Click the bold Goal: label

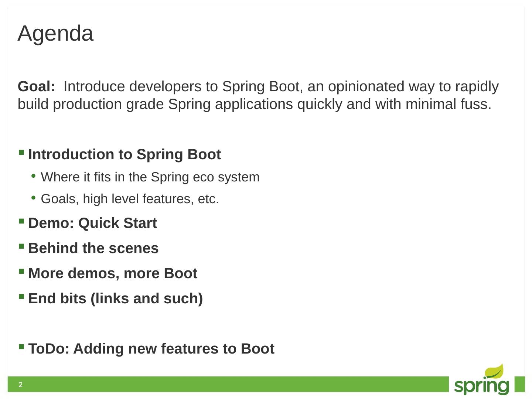click(x=36, y=86)
